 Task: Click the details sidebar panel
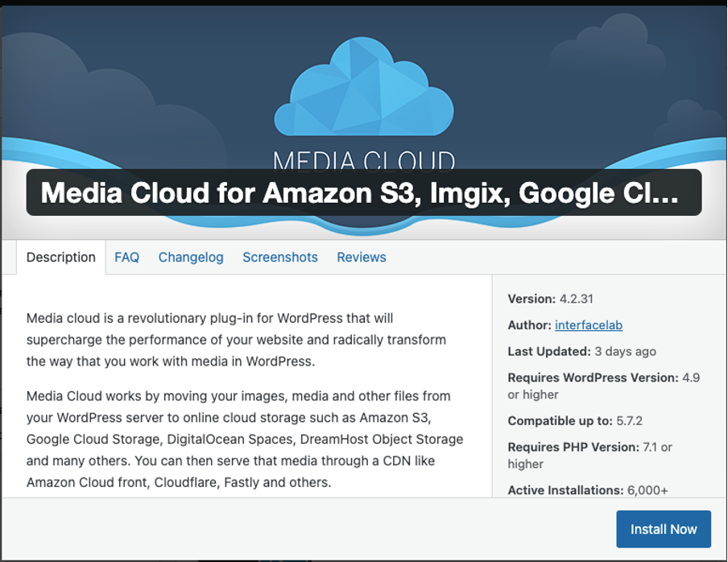click(604, 395)
